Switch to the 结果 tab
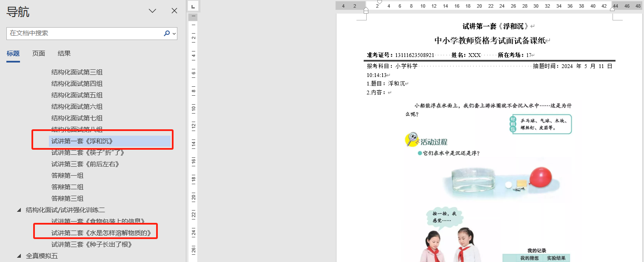 tap(64, 54)
